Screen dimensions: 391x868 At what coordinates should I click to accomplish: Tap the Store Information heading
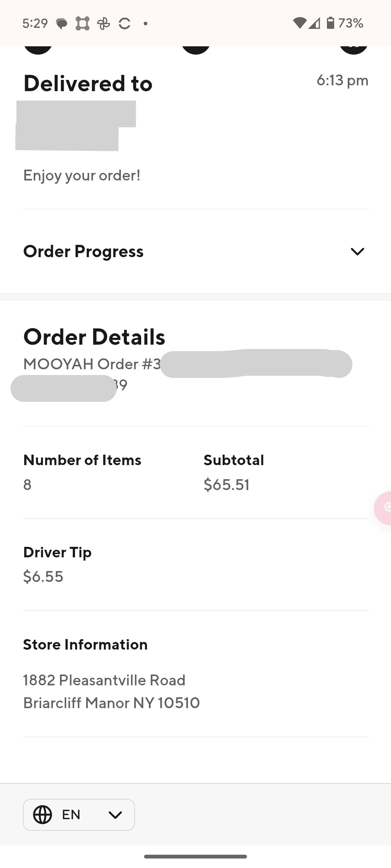click(85, 644)
